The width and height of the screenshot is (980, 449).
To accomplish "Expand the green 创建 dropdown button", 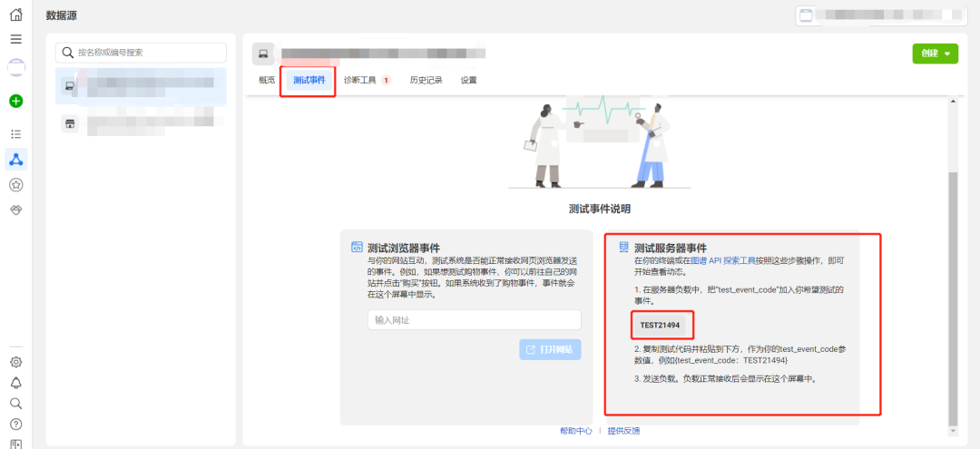I will point(935,54).
